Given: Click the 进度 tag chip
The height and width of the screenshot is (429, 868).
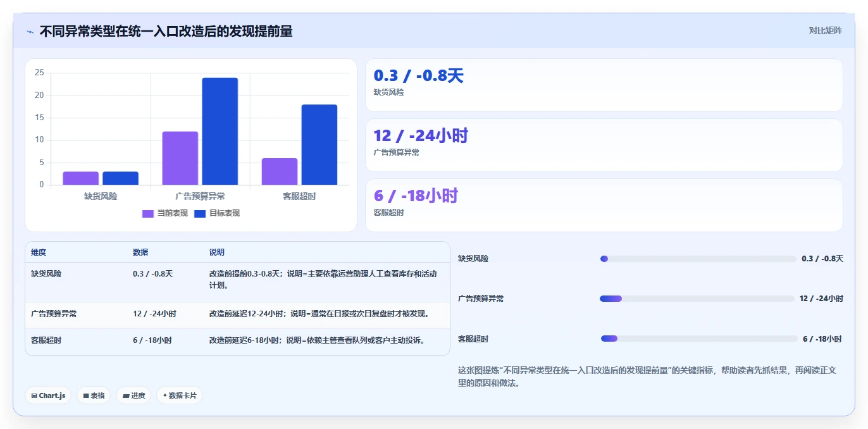Looking at the screenshot, I should (x=133, y=395).
